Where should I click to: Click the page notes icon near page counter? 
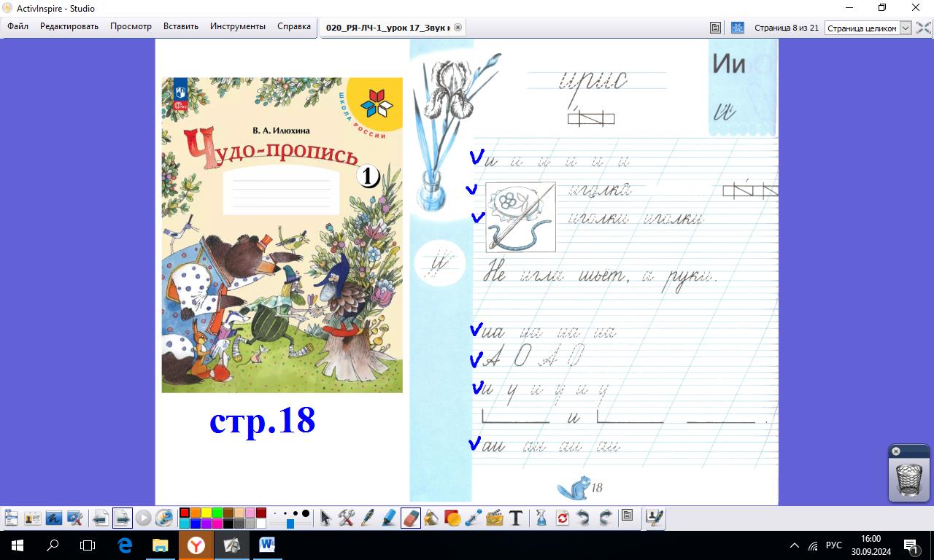(716, 28)
